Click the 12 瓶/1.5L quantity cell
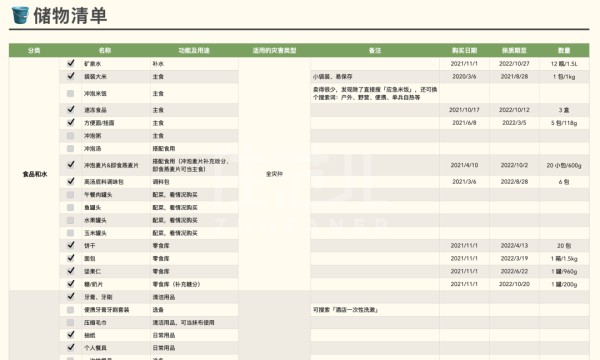Image resolution: width=600 pixels, height=360 pixels. (564, 64)
